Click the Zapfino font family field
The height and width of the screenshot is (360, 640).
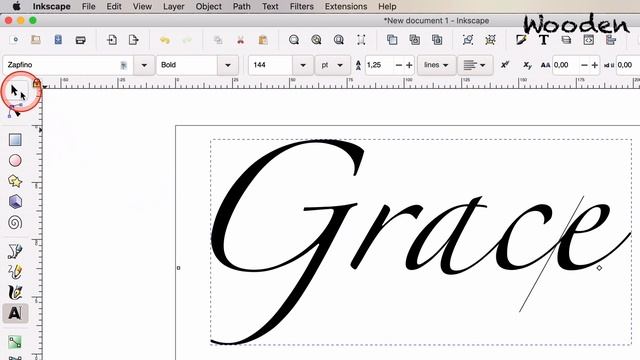point(68,65)
